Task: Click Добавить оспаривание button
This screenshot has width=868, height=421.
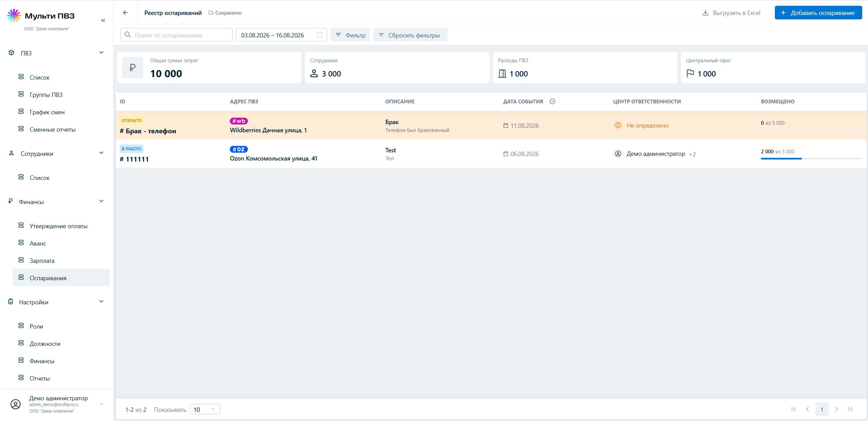Action: point(818,13)
